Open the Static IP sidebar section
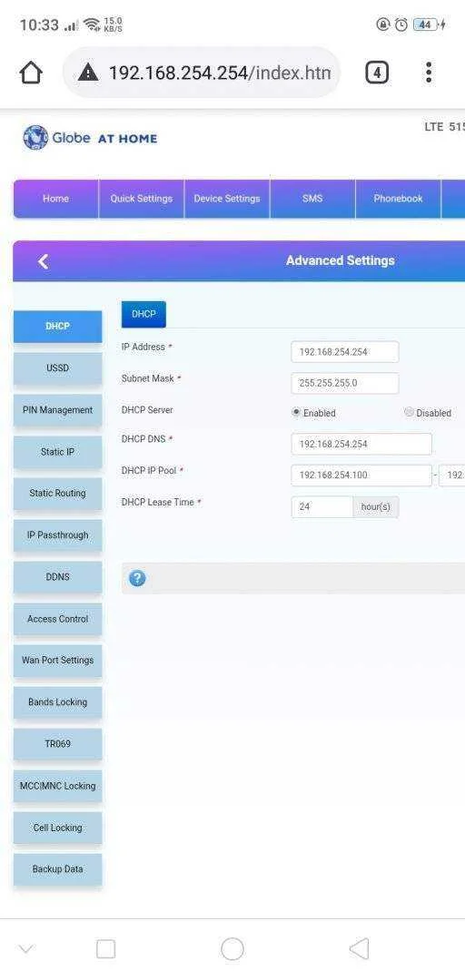The height and width of the screenshot is (980, 465). tap(57, 452)
